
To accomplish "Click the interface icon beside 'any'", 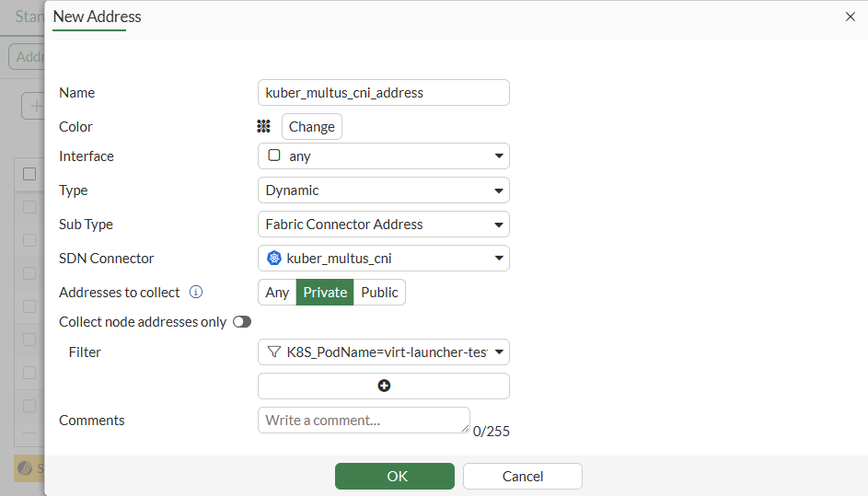I will (x=274, y=156).
